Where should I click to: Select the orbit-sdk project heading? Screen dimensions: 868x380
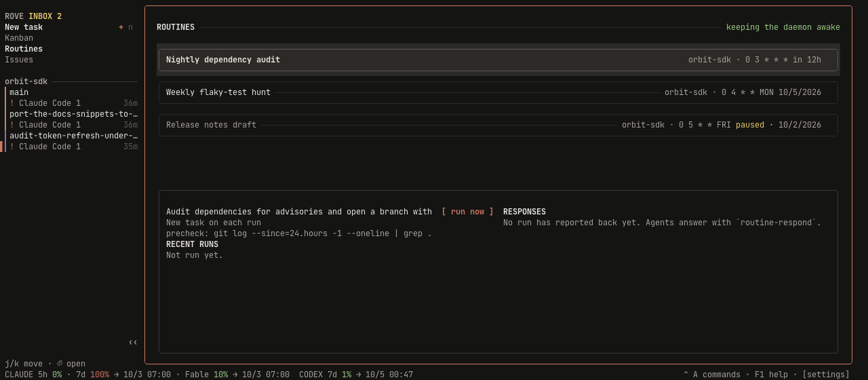[26, 81]
